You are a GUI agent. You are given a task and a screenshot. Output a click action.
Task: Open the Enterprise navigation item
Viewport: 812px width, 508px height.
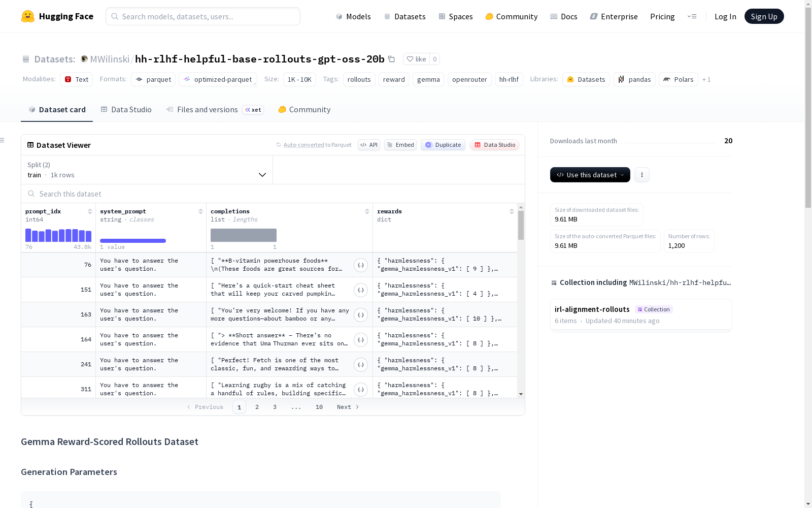pos(614,16)
